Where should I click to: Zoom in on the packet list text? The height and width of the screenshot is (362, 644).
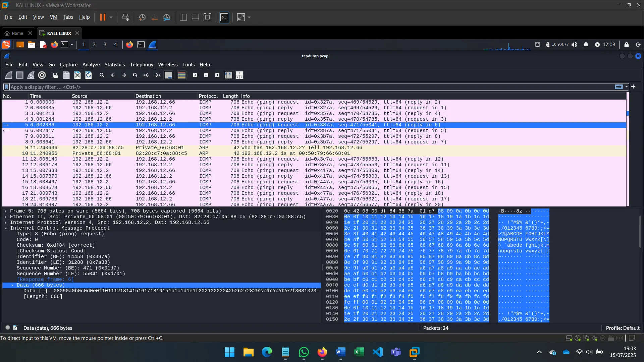[x=195, y=75]
